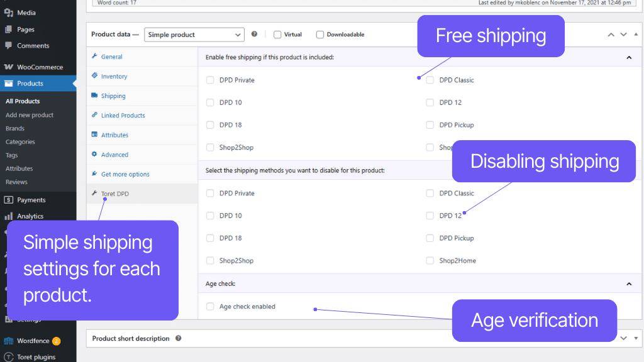Viewport: 644px width, 362px height.
Task: Click the Pages sidebar icon
Action: coord(8,29)
